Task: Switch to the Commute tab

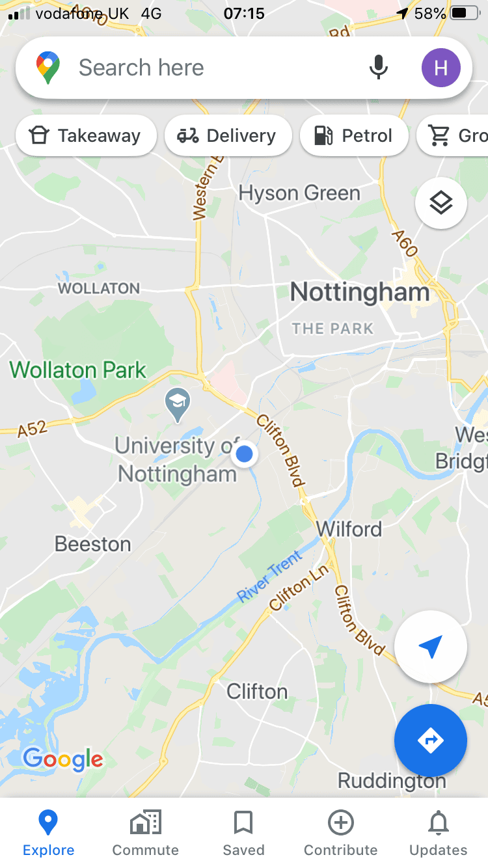Action: click(146, 833)
